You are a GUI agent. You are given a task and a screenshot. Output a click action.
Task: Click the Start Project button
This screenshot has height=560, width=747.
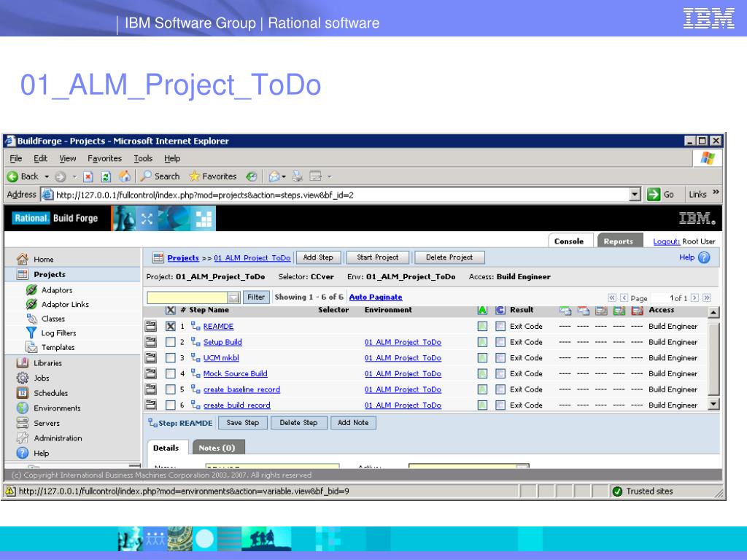click(378, 257)
